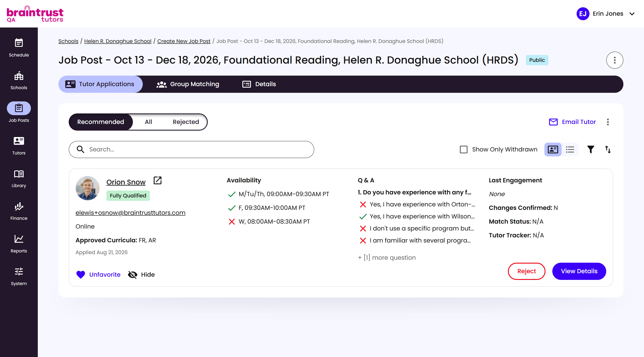Select the Rejected applications tab
The width and height of the screenshot is (644, 357).
[186, 122]
